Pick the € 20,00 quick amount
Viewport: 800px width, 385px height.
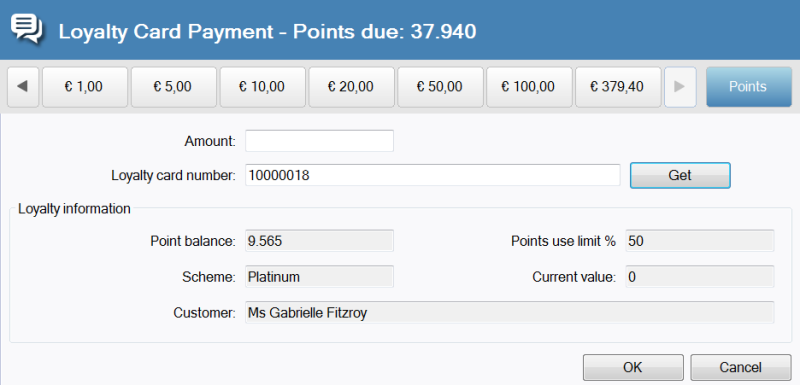tap(351, 87)
